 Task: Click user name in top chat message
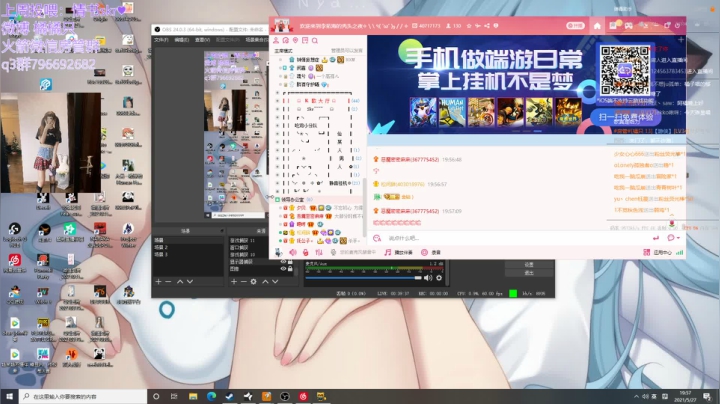410,159
